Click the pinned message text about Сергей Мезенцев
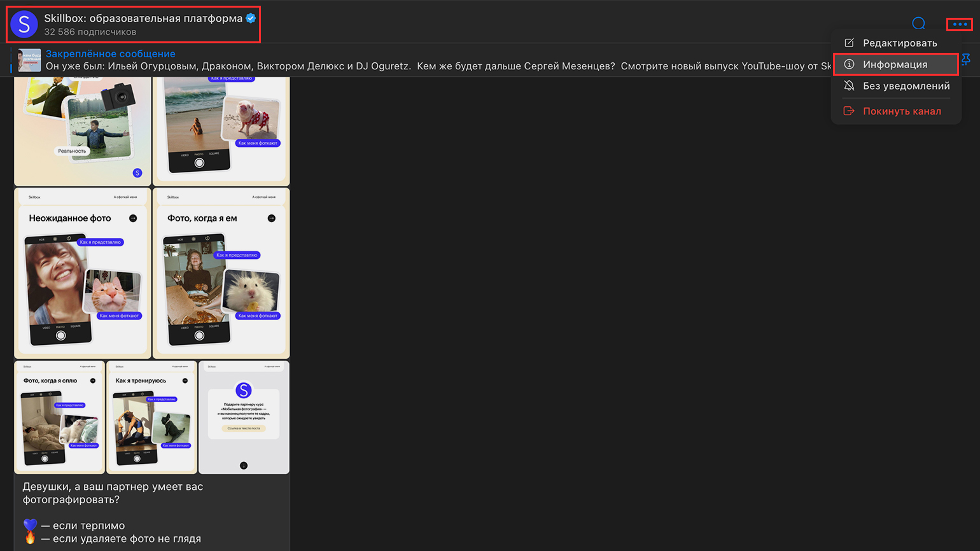Screen dimensions: 980x551 [x=438, y=66]
